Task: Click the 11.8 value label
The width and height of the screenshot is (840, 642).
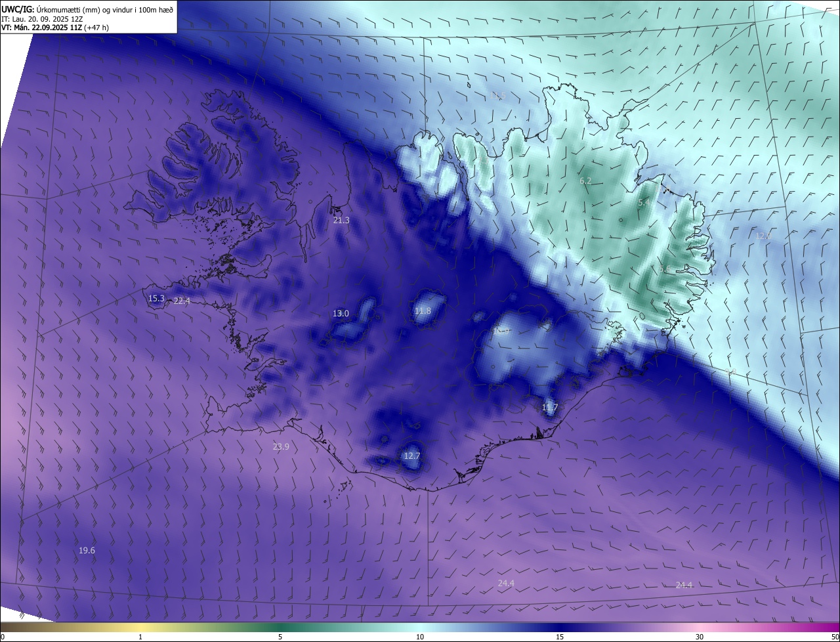Action: click(423, 311)
